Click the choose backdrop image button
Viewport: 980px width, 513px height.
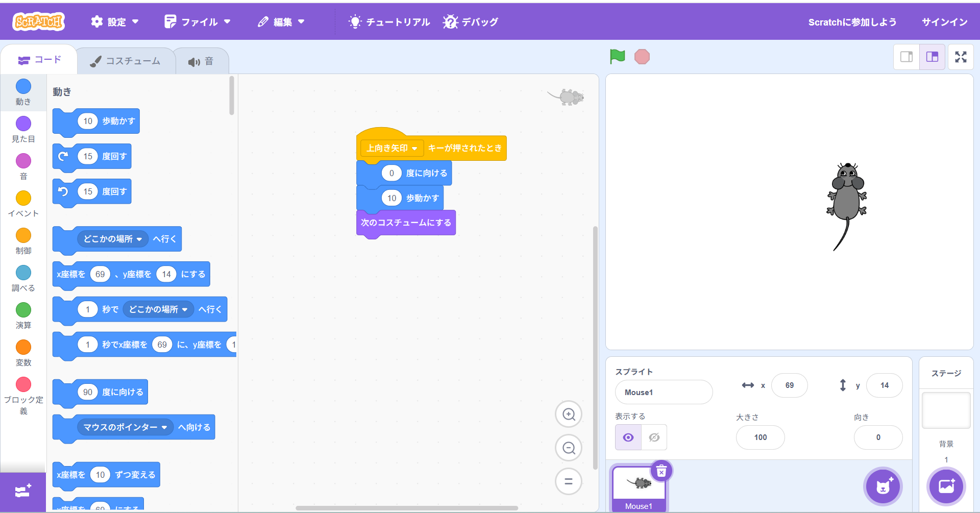pyautogui.click(x=946, y=486)
